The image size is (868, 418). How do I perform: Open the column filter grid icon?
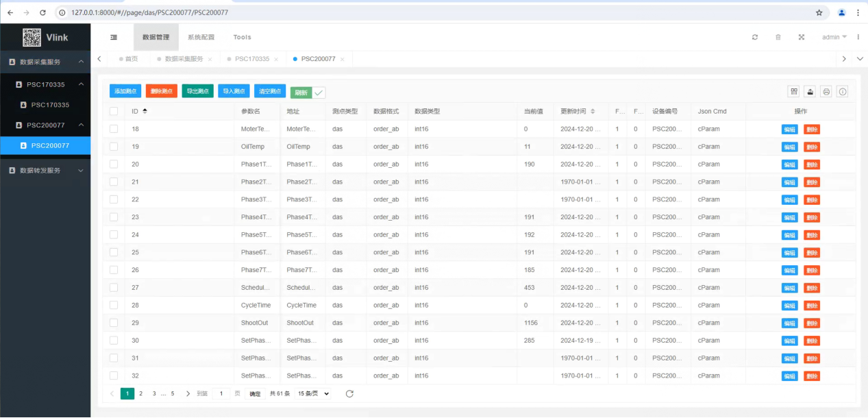(794, 92)
